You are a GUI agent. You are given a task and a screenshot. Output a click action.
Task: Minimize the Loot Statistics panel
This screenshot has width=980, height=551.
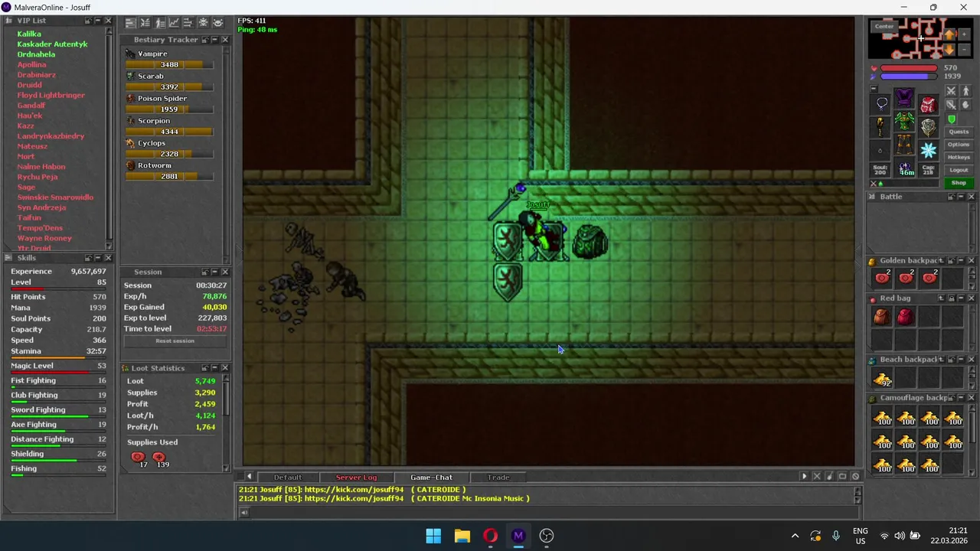(214, 368)
